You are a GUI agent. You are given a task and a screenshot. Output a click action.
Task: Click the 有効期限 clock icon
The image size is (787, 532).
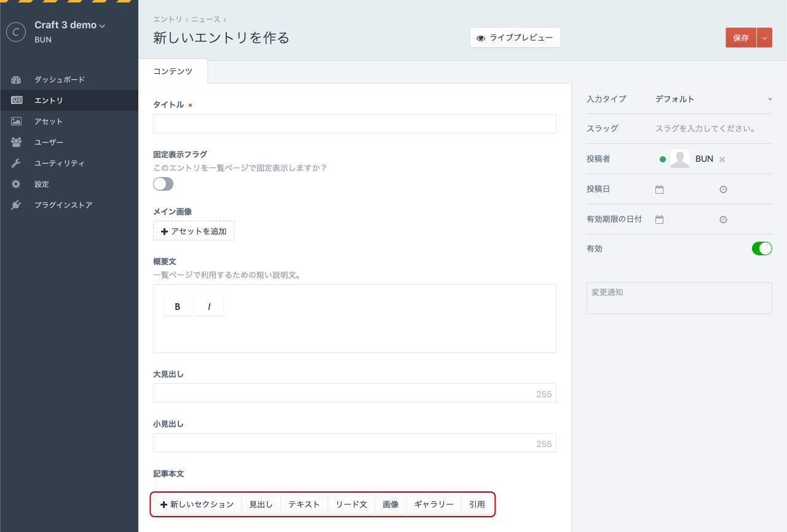[x=723, y=219]
